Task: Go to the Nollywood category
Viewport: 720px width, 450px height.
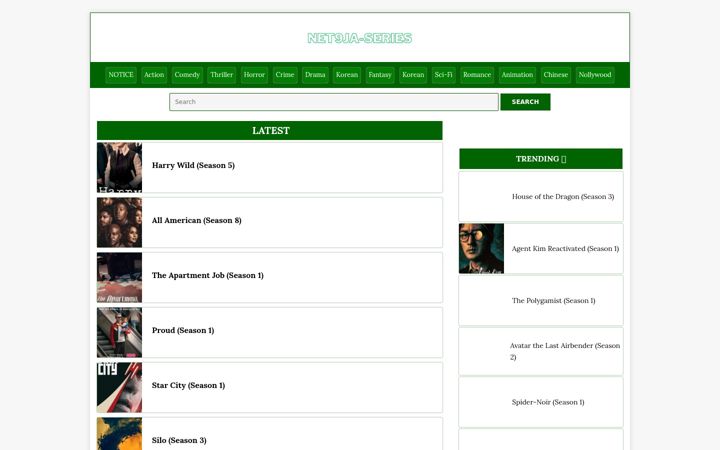Action: pos(595,75)
